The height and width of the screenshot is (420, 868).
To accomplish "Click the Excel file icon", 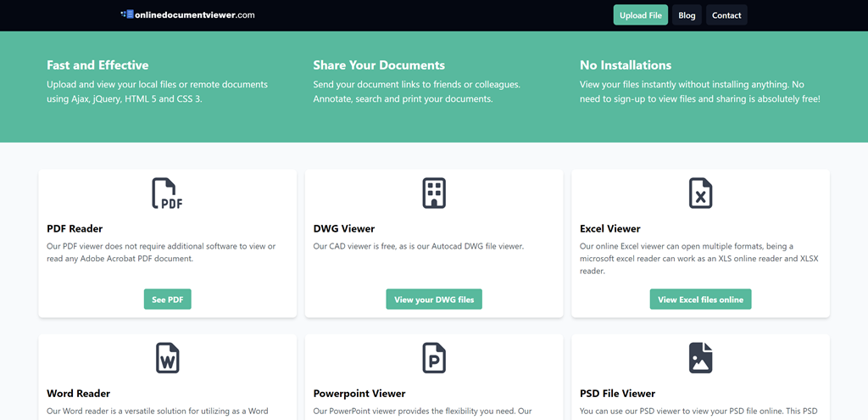I will coord(700,193).
